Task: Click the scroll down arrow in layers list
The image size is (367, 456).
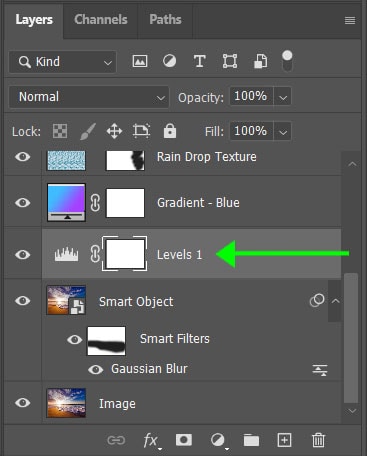Action: point(352,411)
